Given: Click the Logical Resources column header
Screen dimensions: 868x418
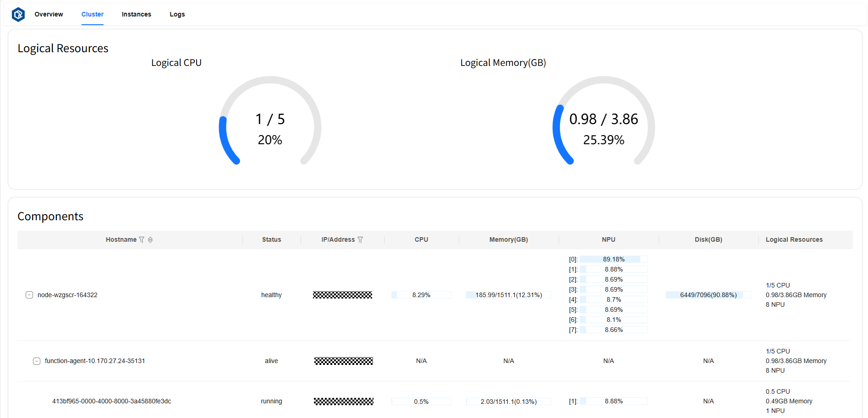Looking at the screenshot, I should 794,240.
